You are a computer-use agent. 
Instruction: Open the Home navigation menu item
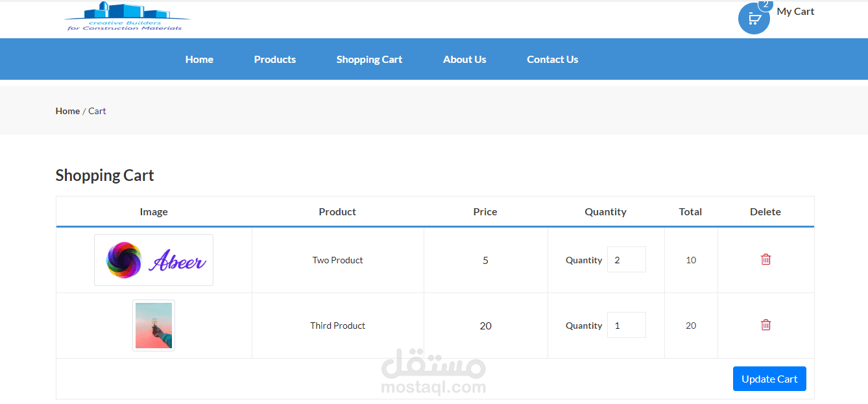(x=199, y=59)
